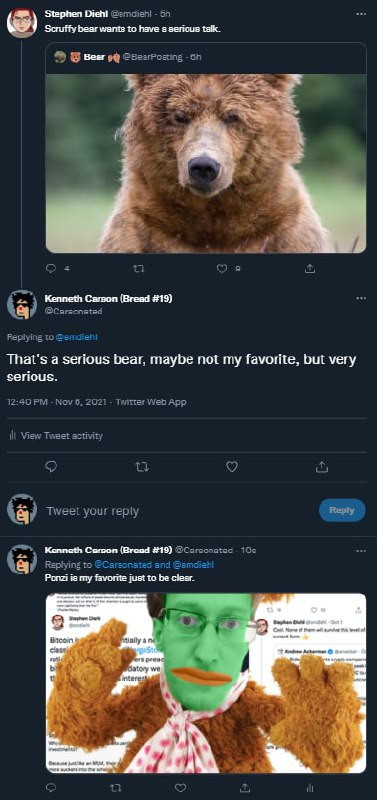Click the reply icon under the serious bear tweet
Screen dimensions: 377x800
51,466
